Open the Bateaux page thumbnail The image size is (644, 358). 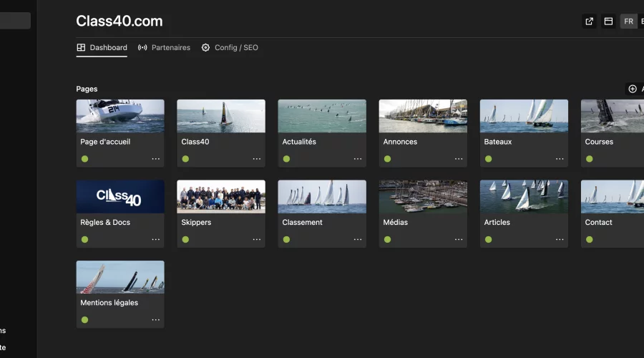point(524,116)
